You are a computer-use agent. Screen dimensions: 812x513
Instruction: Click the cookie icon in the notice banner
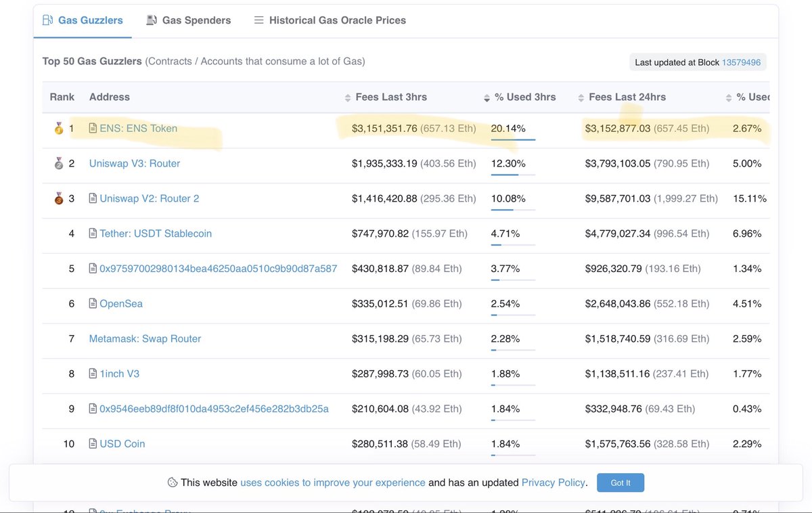pyautogui.click(x=173, y=483)
